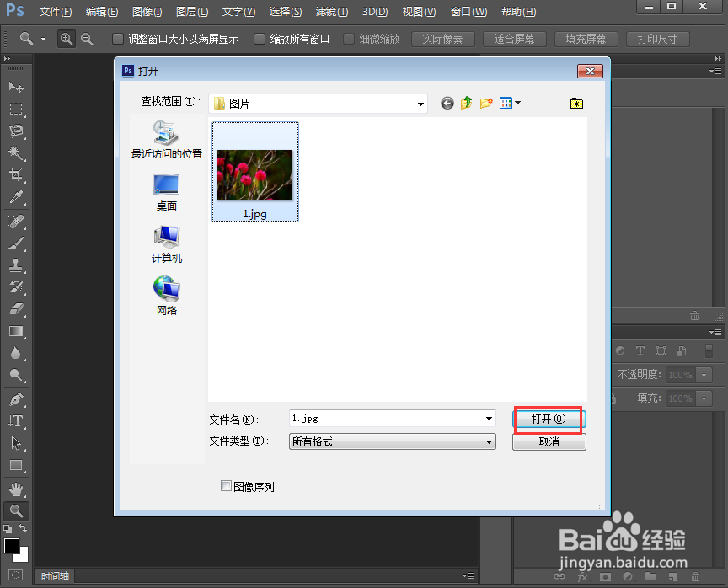728x588 pixels.
Task: Click the new folder icon in the dialog
Action: pos(485,103)
